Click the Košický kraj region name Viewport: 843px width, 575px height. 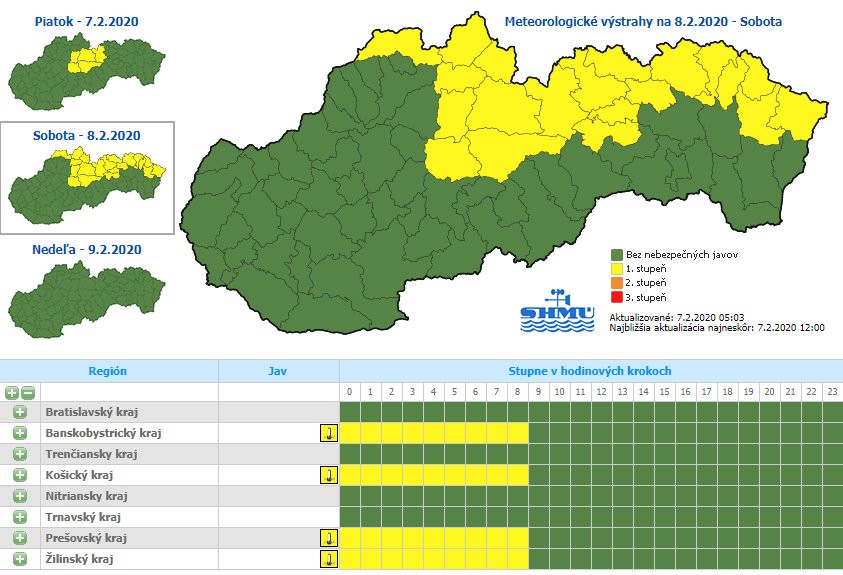point(78,475)
